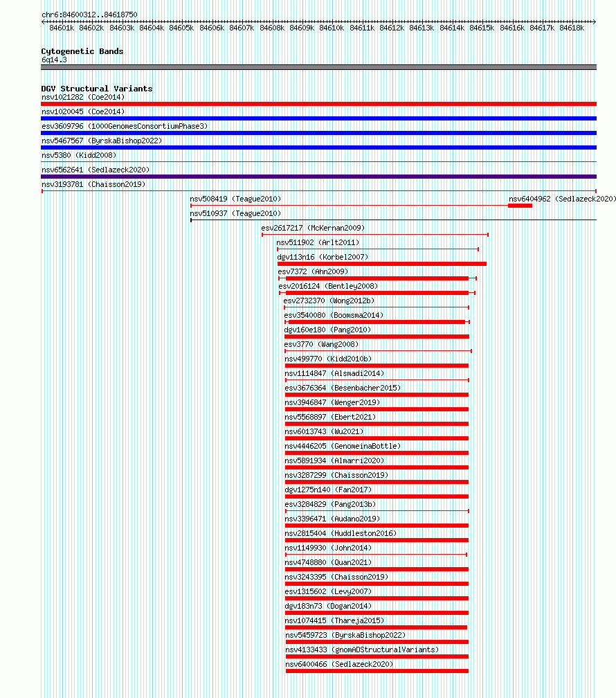
Task: Open nsv3243395 (Chaisson2019) variant
Action: click(336, 577)
